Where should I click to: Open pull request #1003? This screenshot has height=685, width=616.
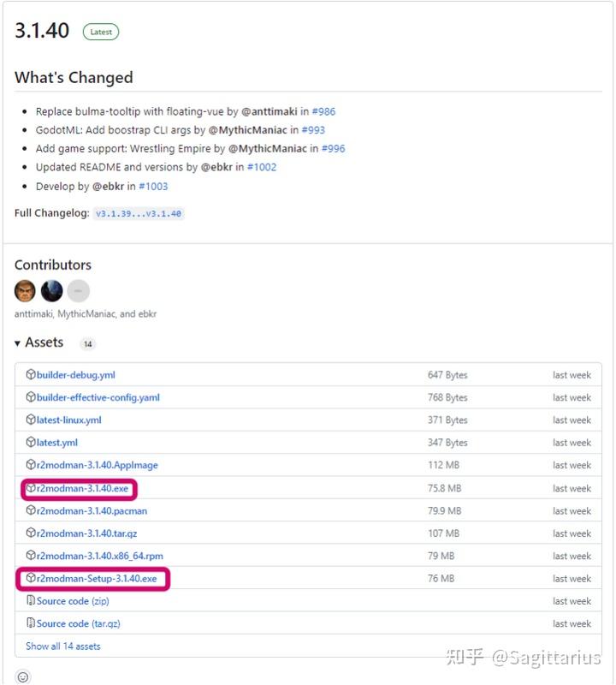pos(153,186)
